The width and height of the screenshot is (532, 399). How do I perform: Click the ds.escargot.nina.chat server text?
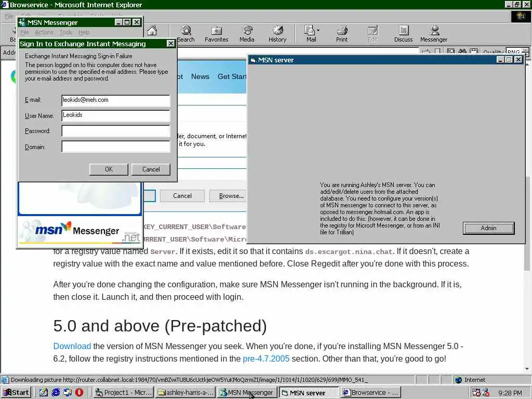tap(349, 252)
